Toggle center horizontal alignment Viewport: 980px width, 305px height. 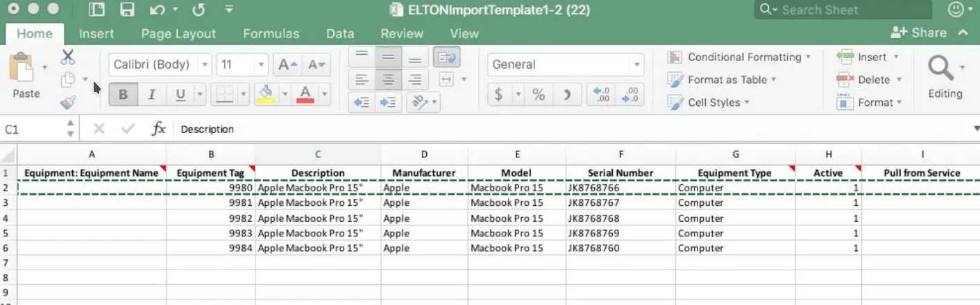tap(387, 80)
